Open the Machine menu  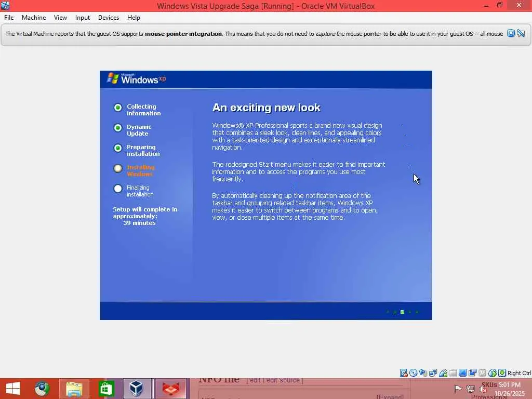34,18
